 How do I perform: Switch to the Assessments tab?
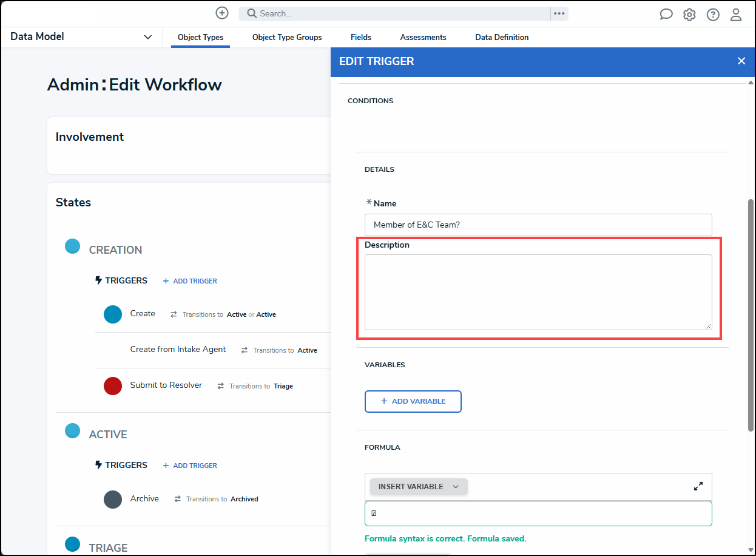pyautogui.click(x=423, y=37)
